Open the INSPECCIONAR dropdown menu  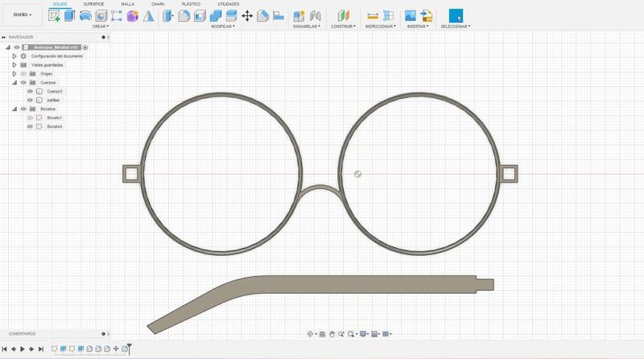coord(381,27)
